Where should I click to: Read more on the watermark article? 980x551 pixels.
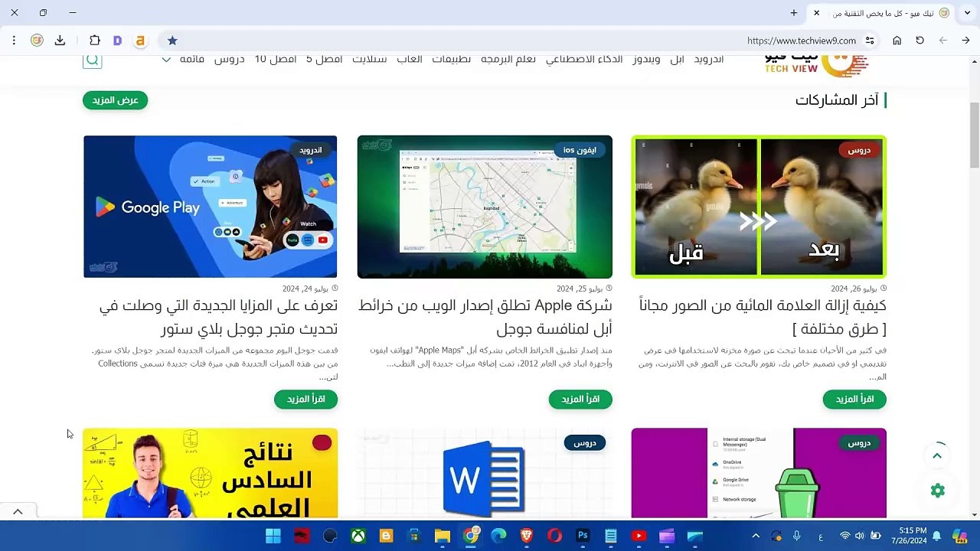point(854,399)
